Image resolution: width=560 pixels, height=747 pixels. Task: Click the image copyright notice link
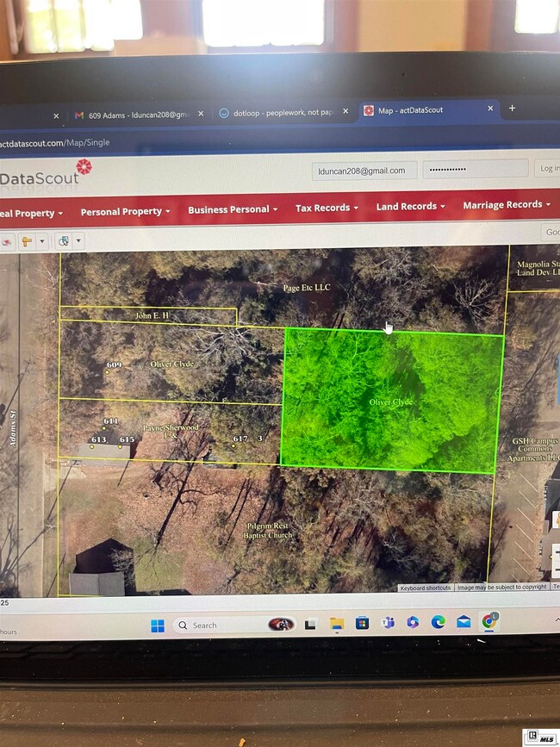click(502, 587)
